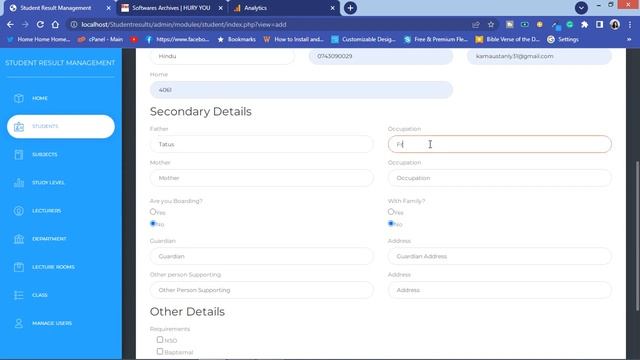This screenshot has height=360, width=640.
Task: Click the page vertical scrollbar
Action: point(637,237)
